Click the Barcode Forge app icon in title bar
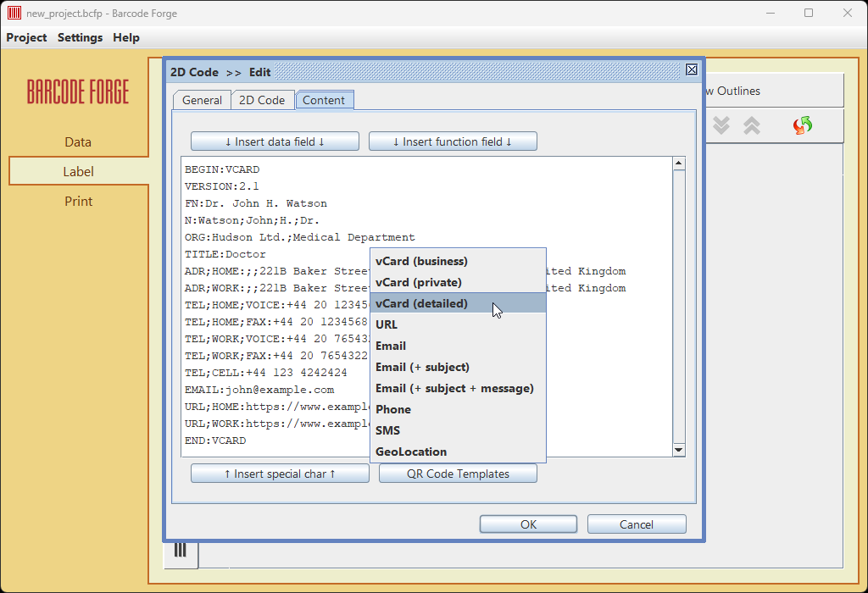The width and height of the screenshot is (868, 593). tap(14, 13)
